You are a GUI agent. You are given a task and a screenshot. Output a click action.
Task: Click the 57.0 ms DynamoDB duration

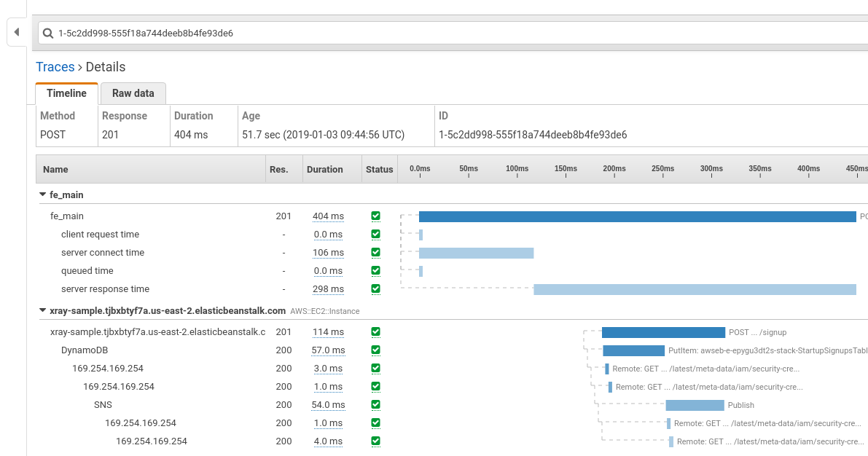click(x=327, y=350)
